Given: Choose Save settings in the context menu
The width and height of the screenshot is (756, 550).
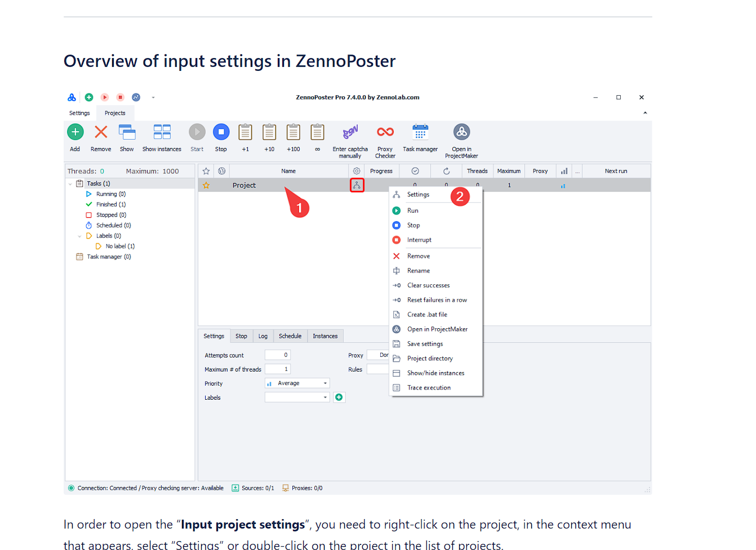Looking at the screenshot, I should coord(436,344).
